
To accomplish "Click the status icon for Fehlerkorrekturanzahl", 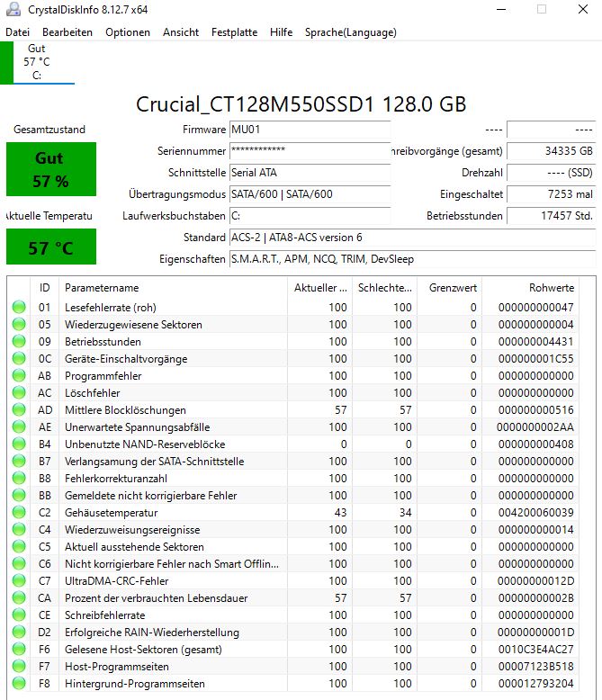I will pos(19,478).
